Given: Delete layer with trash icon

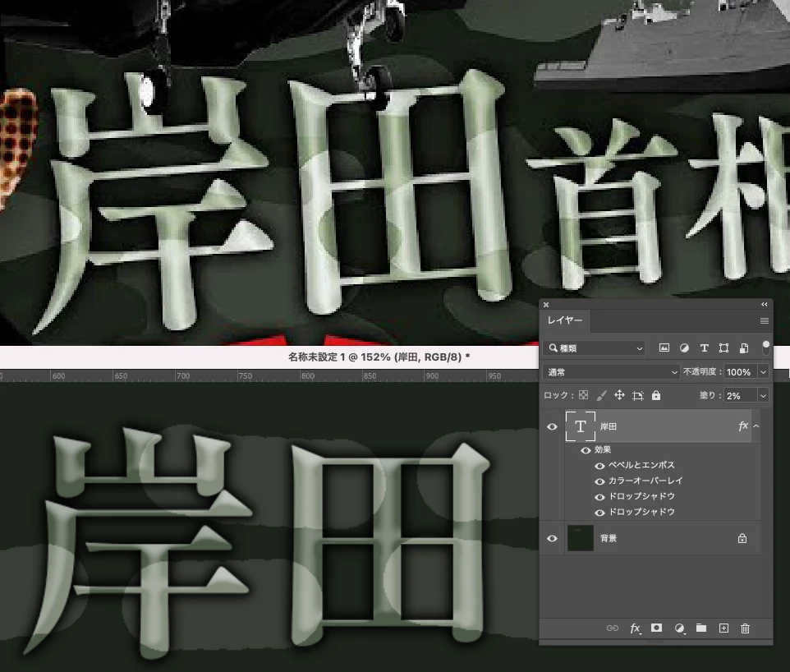Looking at the screenshot, I should (745, 628).
